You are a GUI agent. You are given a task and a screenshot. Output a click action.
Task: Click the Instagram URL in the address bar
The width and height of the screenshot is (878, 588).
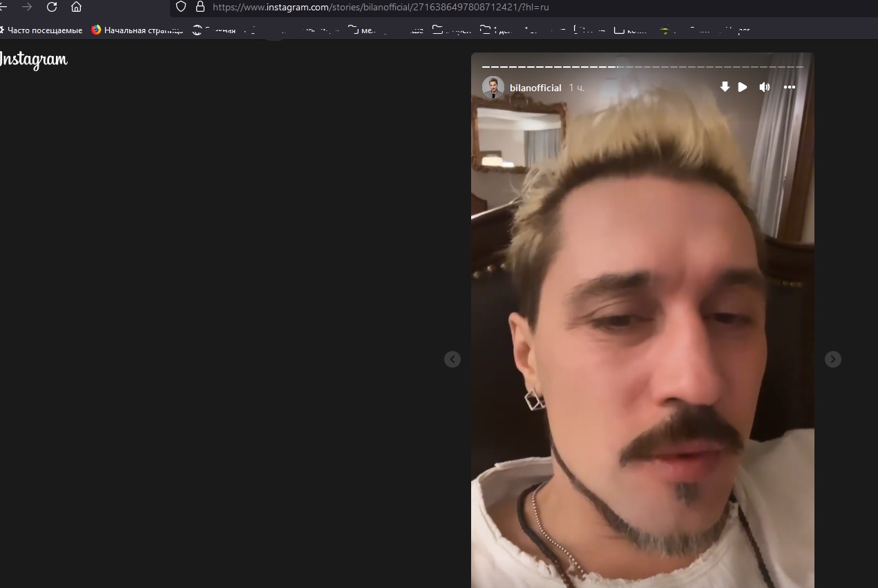[x=380, y=7]
